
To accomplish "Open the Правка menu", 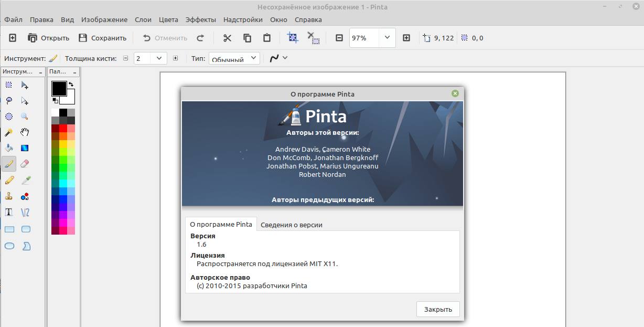I will [41, 19].
